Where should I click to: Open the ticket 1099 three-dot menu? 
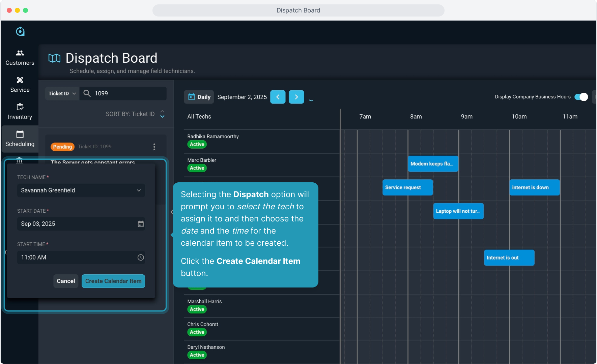pos(154,147)
